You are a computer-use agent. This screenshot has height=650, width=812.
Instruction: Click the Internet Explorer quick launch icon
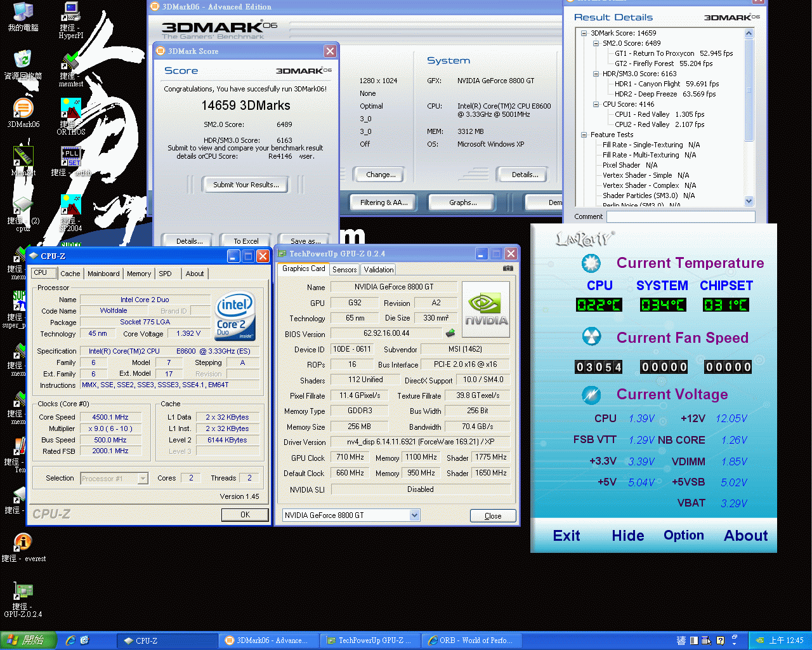(x=70, y=640)
